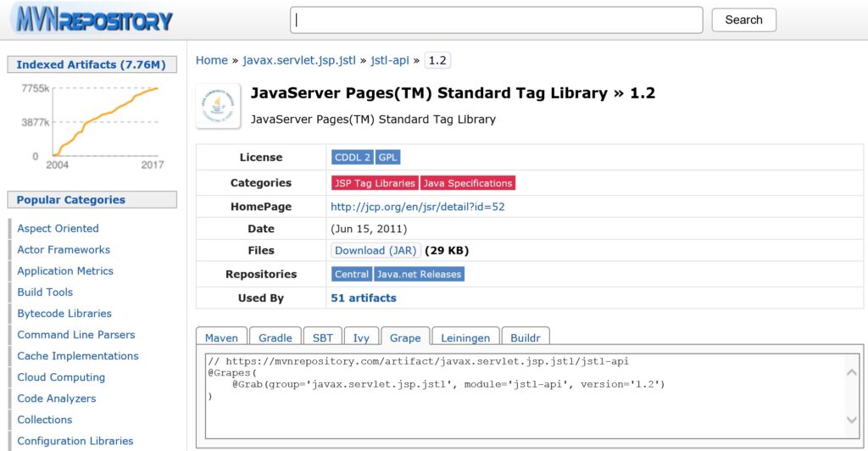Viewport: 868px width, 451px height.
Task: Open the Actor Frameworks category
Action: (63, 249)
